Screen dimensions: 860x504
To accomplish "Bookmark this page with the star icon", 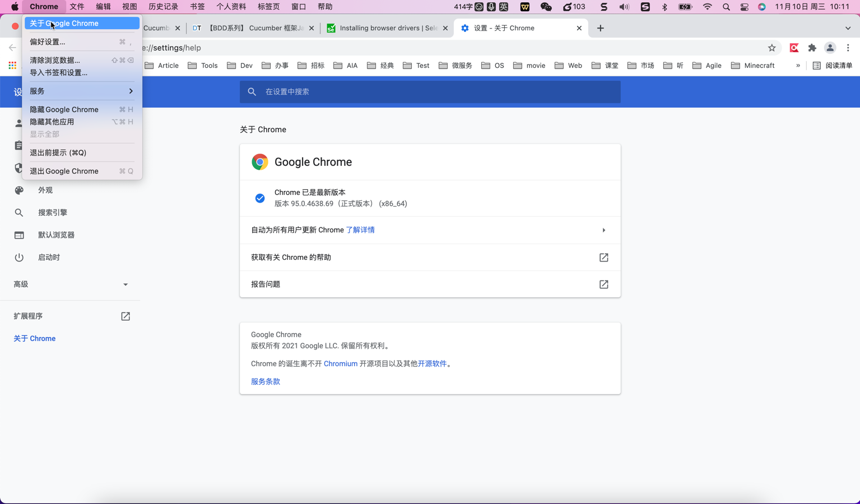I will click(772, 48).
